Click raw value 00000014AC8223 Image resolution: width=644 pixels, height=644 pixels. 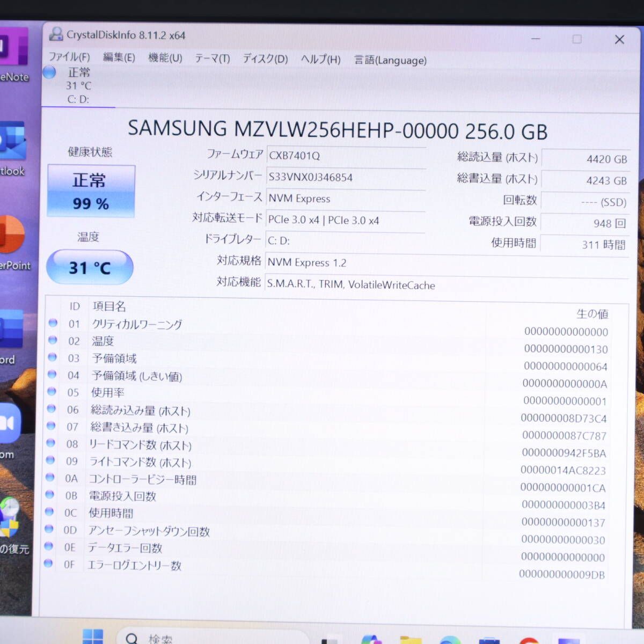[x=563, y=471]
